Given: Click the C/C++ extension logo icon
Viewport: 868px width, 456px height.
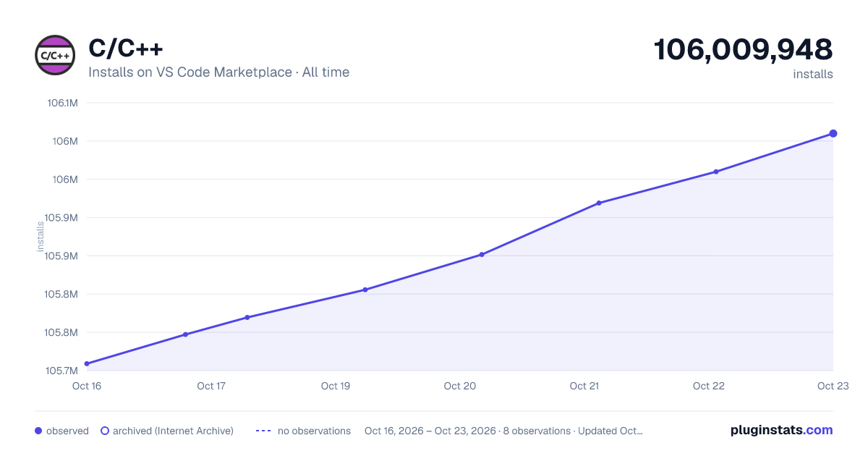Looking at the screenshot, I should click(56, 55).
